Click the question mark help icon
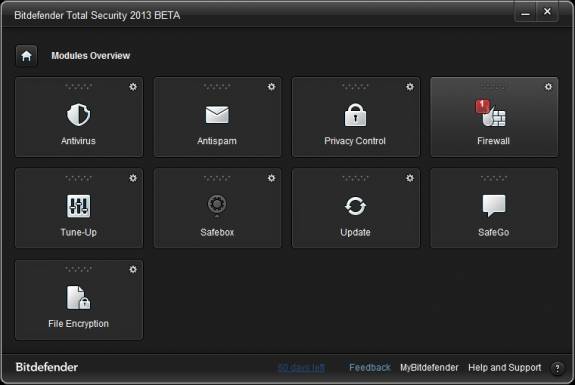The image size is (575, 385). point(557,368)
